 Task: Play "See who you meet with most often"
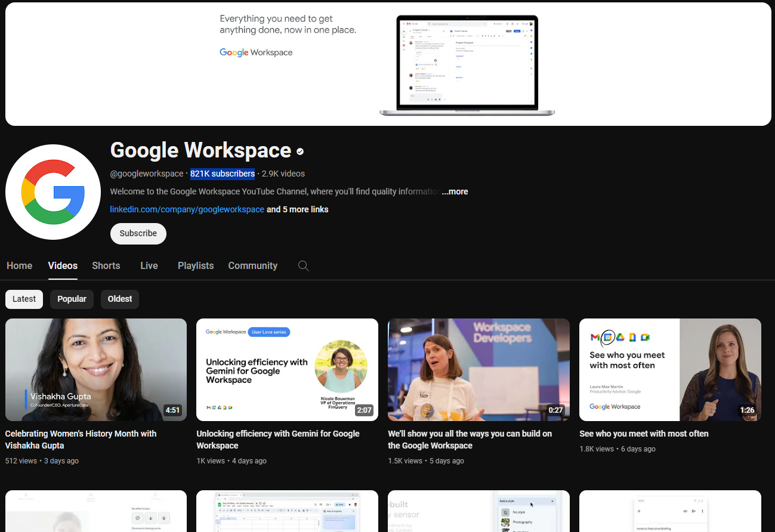click(669, 369)
